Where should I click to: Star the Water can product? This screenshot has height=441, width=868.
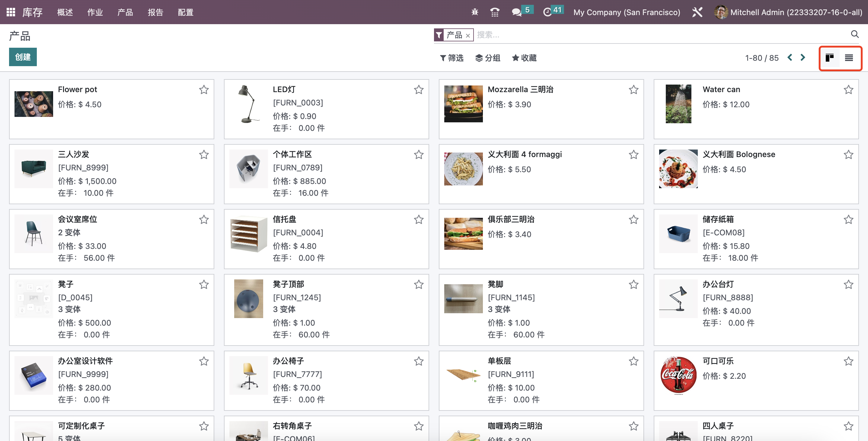coord(848,90)
